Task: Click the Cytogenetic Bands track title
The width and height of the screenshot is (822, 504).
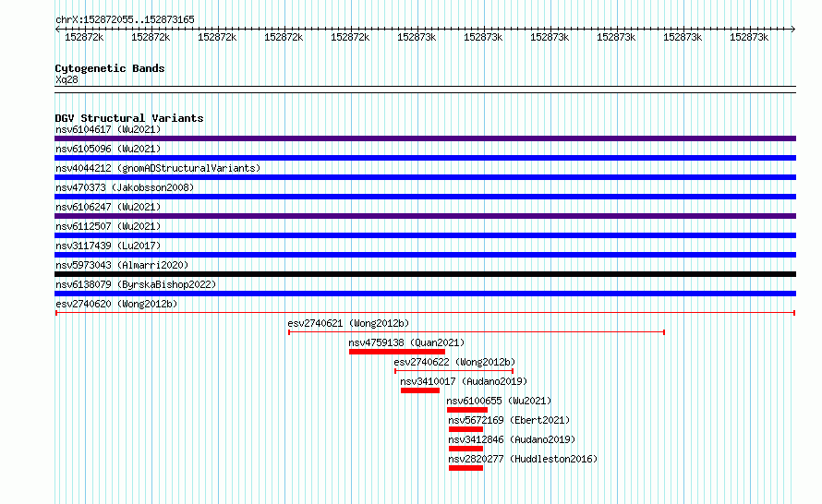Action: tap(110, 68)
